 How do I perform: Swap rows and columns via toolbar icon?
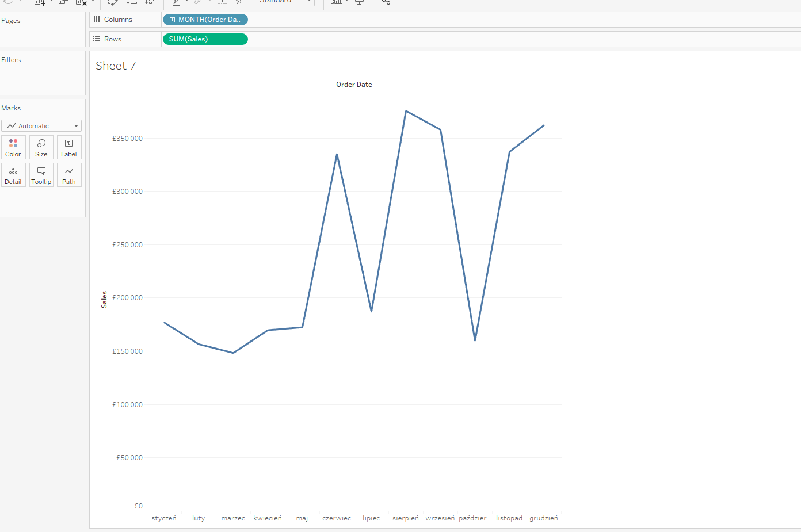(113, 2)
